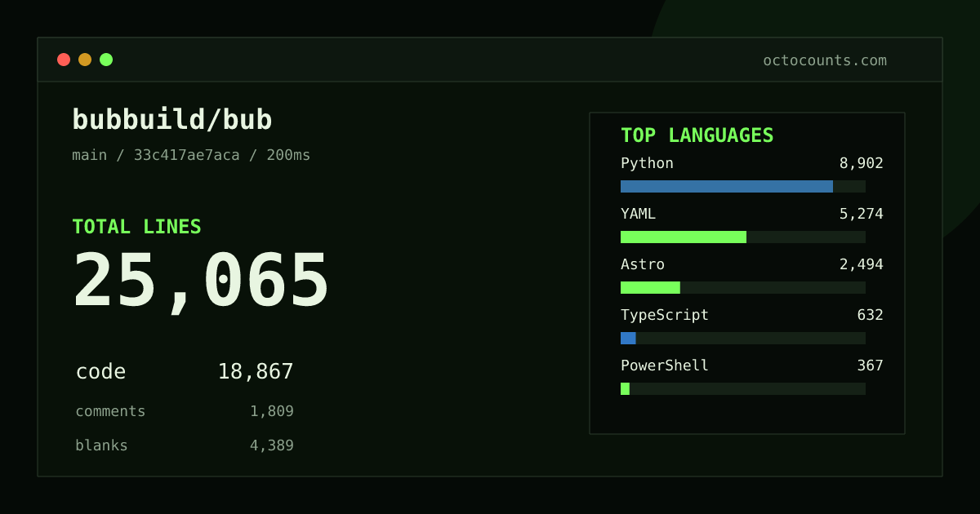Click the 25,065 total lines number
Image resolution: width=980 pixels, height=514 pixels.
(201, 281)
